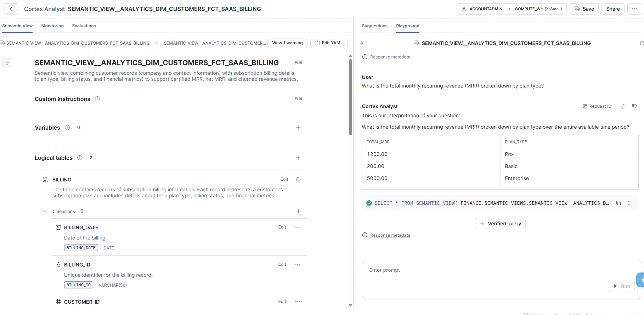Click the Share button
Image resolution: width=644 pixels, height=315 pixels.
(613, 9)
